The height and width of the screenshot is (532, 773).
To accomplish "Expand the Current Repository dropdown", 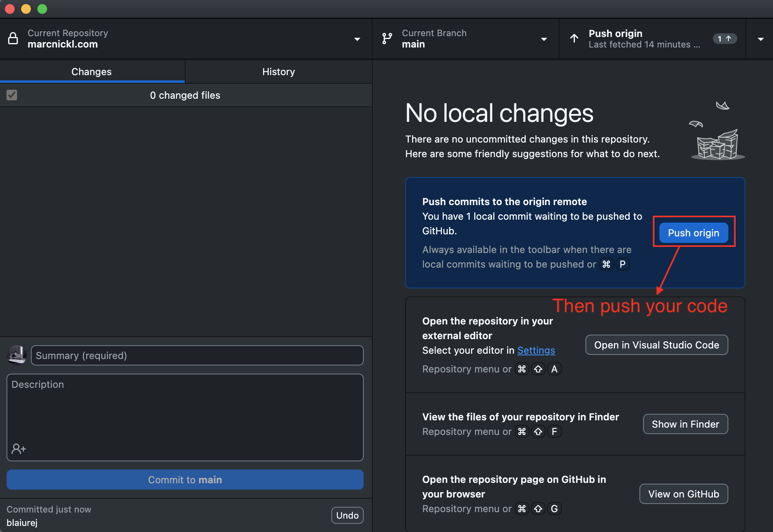I will point(357,39).
